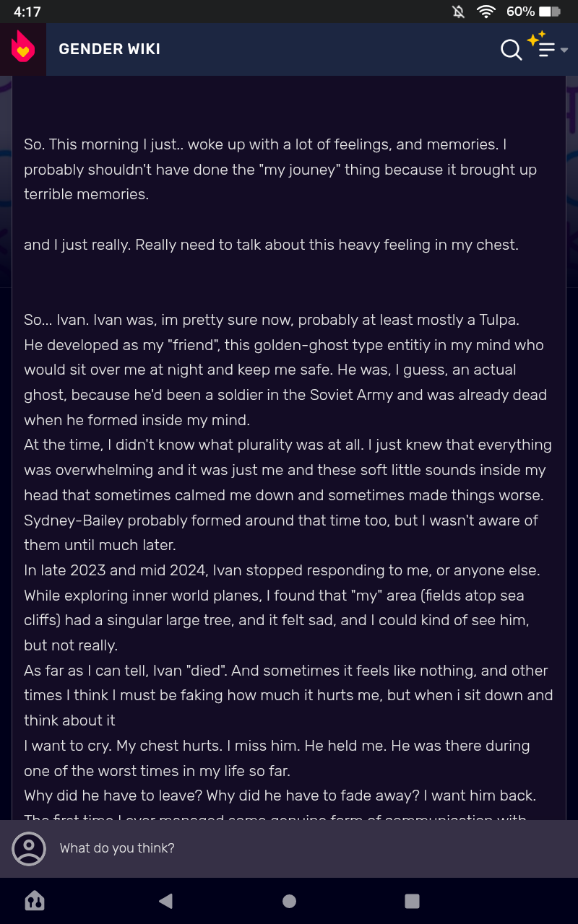The height and width of the screenshot is (924, 578).
Task: Tap the Wi-Fi status icon
Action: coord(486,12)
